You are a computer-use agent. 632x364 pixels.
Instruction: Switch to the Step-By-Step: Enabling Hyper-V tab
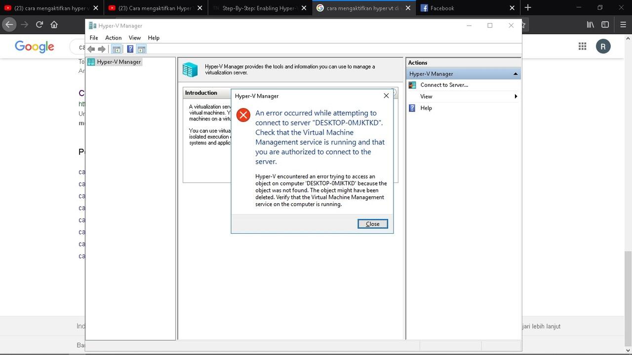(x=259, y=8)
